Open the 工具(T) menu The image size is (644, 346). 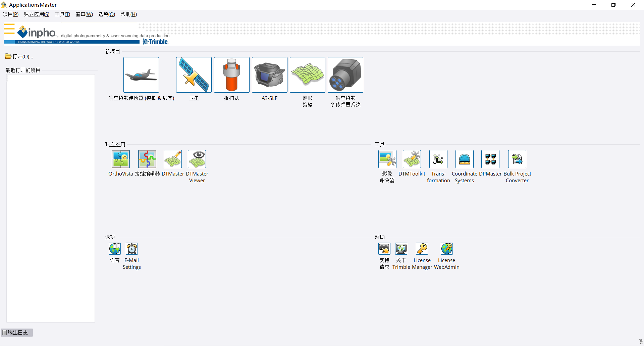tap(62, 14)
